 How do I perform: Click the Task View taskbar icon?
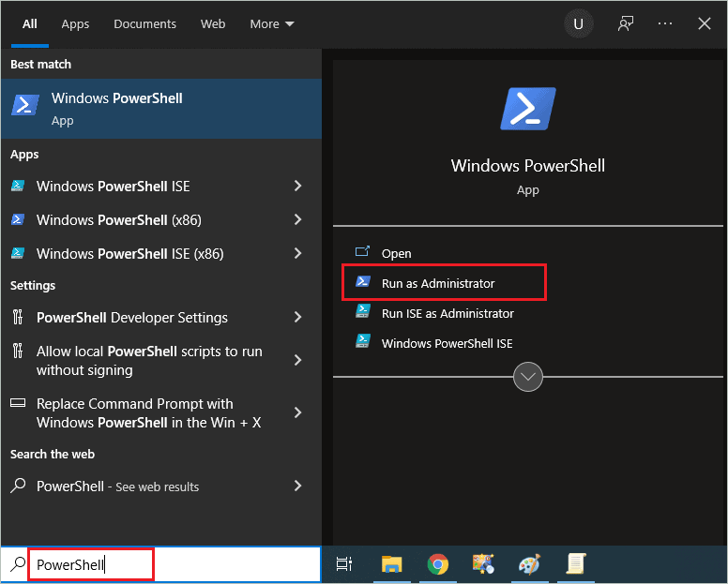tap(344, 563)
